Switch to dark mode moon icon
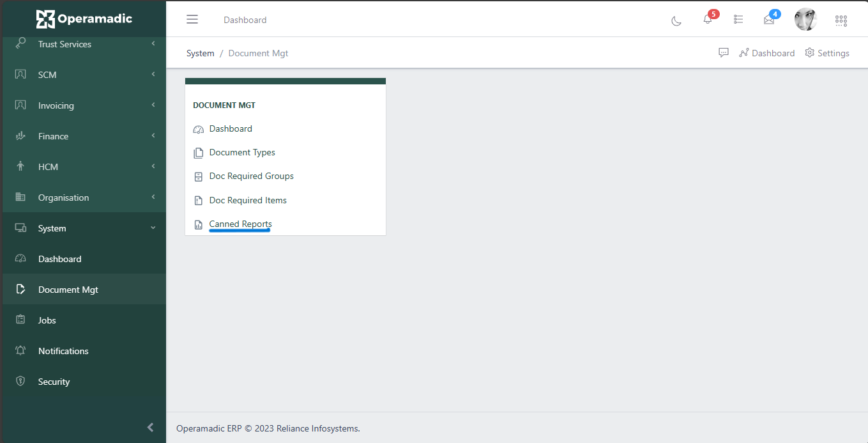 click(x=676, y=20)
